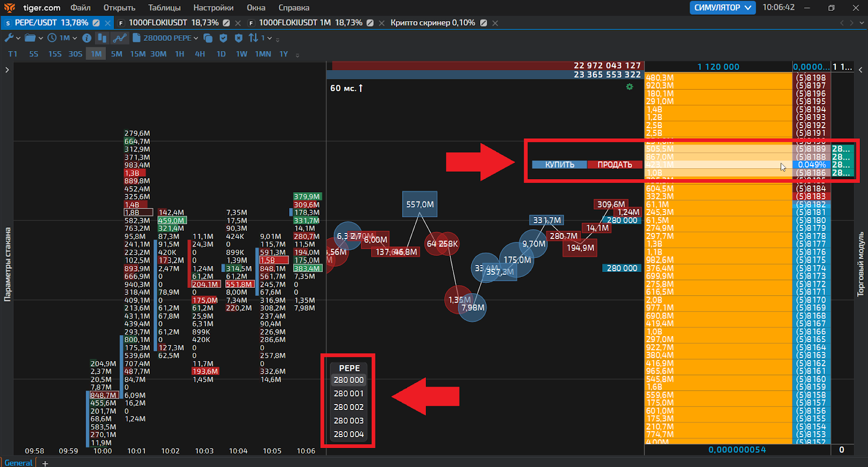Click the tiger.com logo icon
868x467 pixels.
point(9,8)
